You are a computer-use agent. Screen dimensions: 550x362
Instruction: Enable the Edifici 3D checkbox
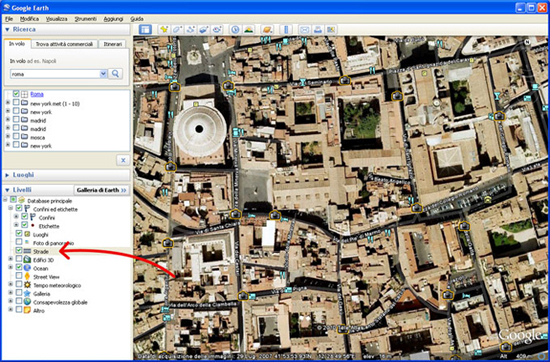(x=19, y=259)
